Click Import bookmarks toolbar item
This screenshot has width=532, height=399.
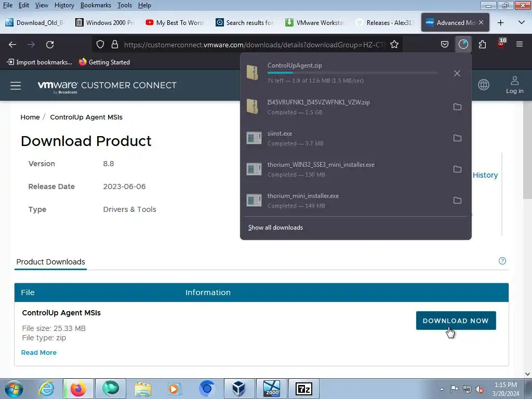point(39,62)
